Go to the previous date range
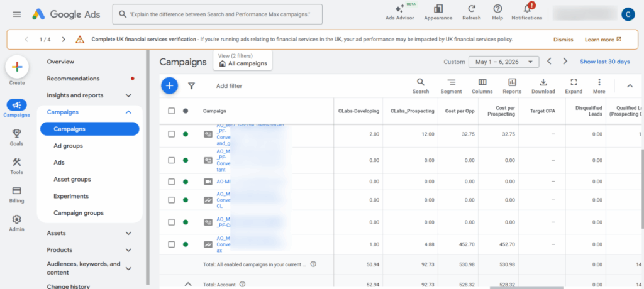This screenshot has height=289, width=644. (x=549, y=61)
